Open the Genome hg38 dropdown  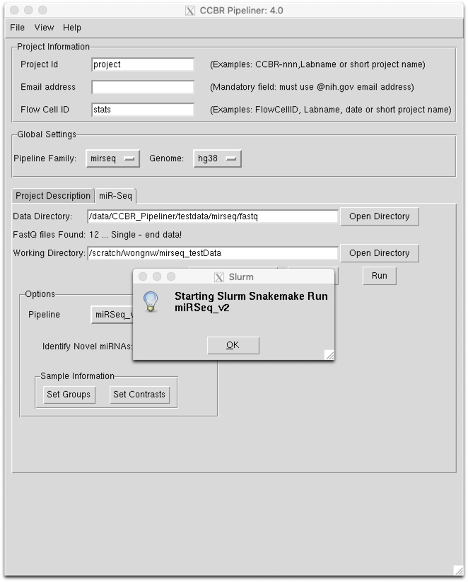(217, 158)
